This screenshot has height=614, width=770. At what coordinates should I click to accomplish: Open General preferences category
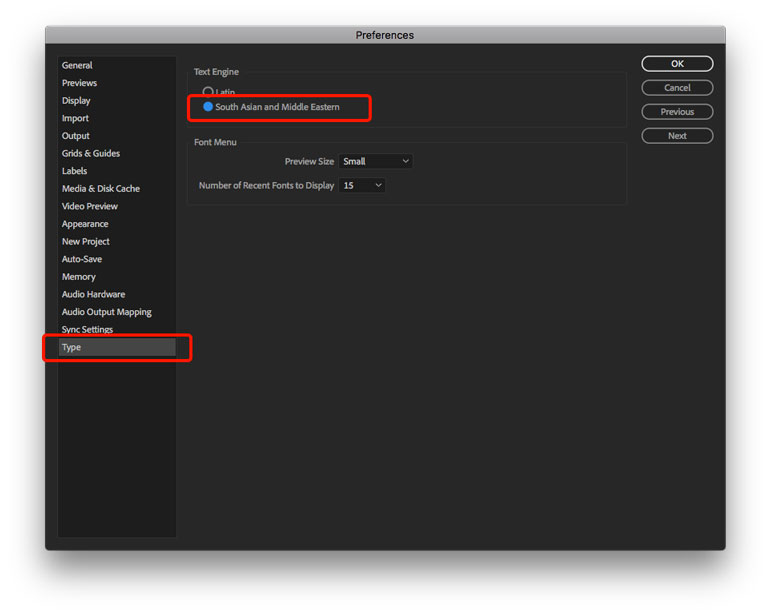coord(77,66)
